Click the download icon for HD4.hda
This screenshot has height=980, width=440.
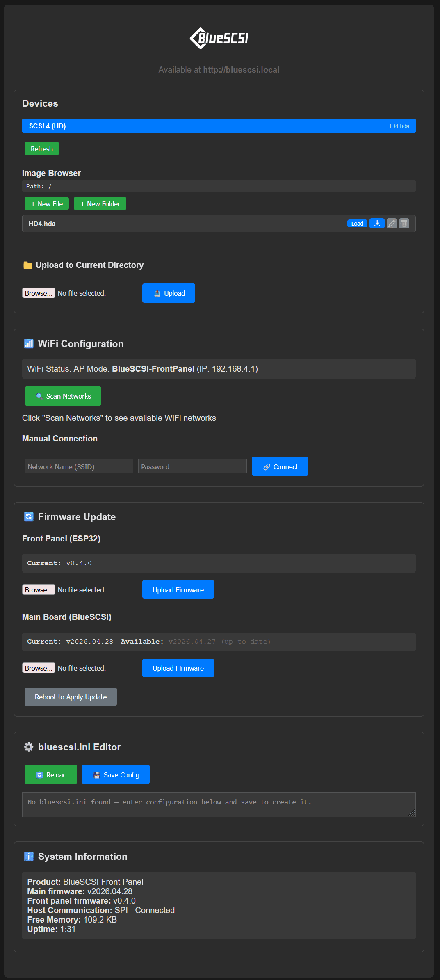(x=377, y=224)
